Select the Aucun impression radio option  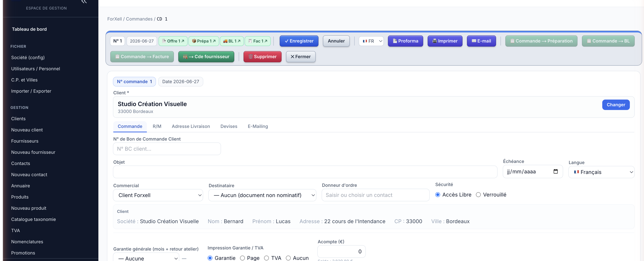[288, 258]
